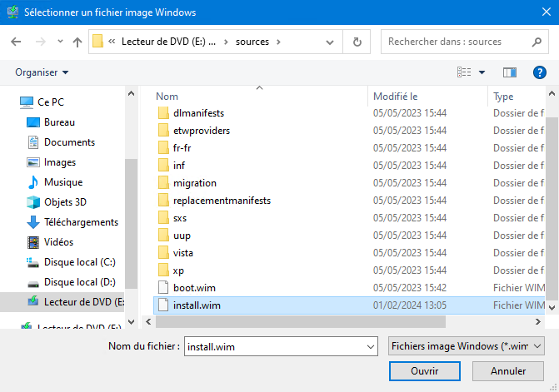
Task: Go back using the back arrow
Action: pyautogui.click(x=16, y=42)
